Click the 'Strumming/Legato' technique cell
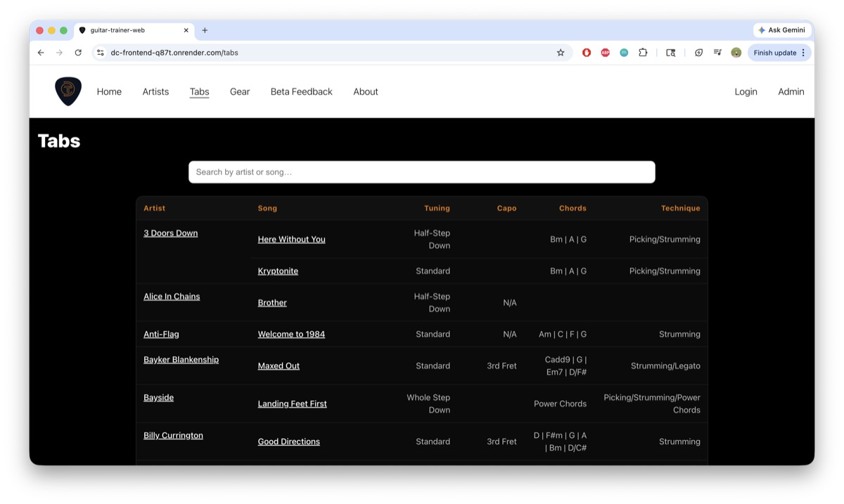This screenshot has height=504, width=844. [x=665, y=366]
